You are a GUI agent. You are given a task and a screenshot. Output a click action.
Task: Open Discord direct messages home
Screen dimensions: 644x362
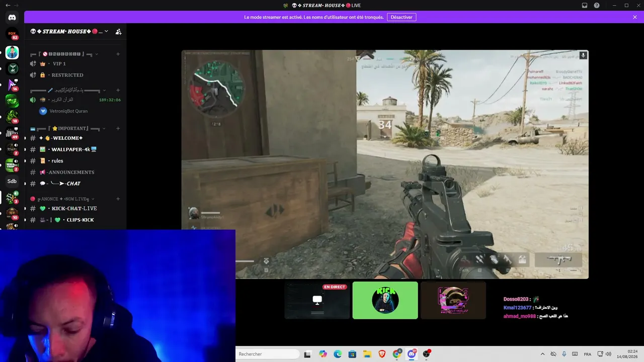tap(12, 18)
